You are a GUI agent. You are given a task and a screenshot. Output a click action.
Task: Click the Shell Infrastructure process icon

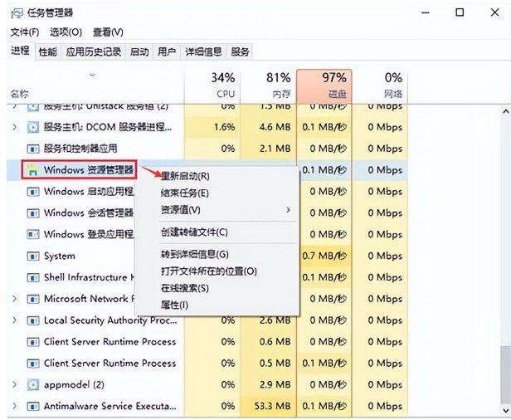pos(33,277)
